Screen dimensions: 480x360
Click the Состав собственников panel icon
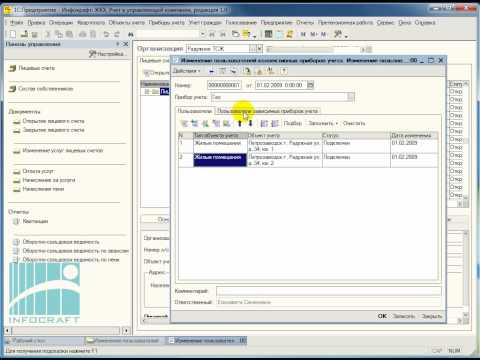click(x=13, y=89)
